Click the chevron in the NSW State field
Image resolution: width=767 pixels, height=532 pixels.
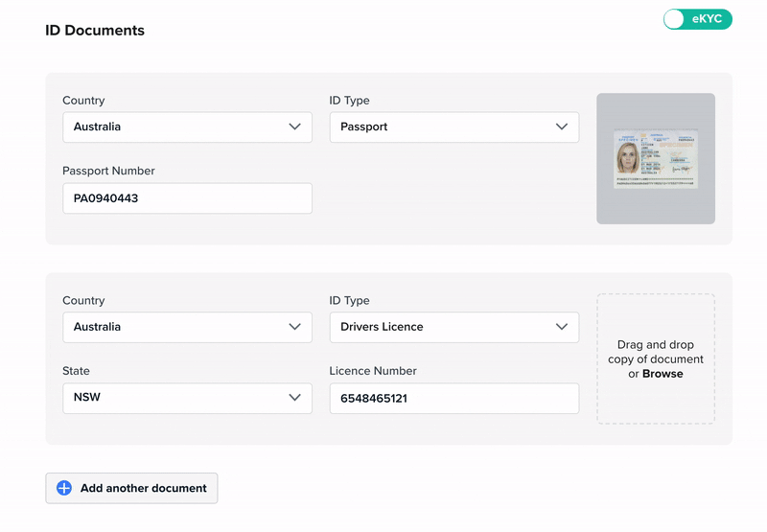tap(294, 398)
